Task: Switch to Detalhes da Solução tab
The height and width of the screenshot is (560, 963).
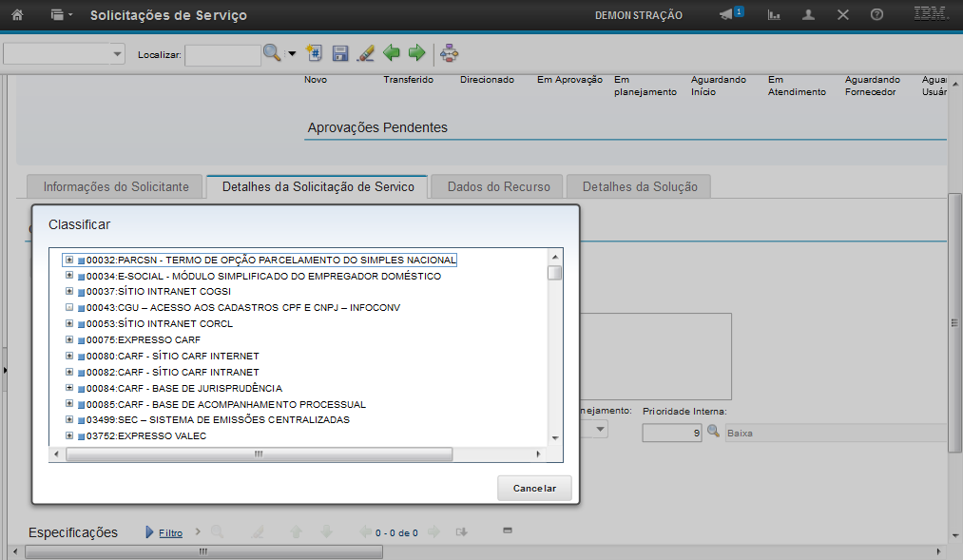Action: [640, 187]
